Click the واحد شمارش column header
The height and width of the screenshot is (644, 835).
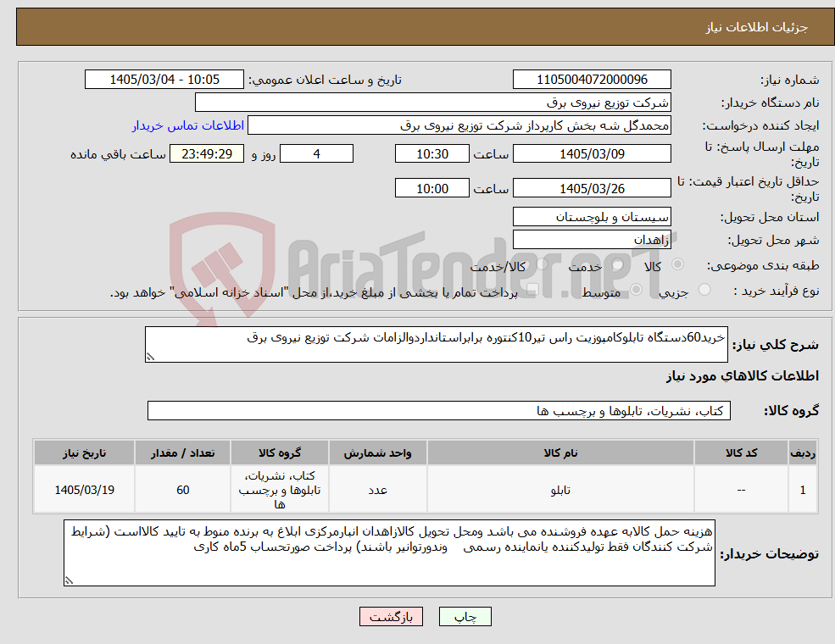click(377, 453)
